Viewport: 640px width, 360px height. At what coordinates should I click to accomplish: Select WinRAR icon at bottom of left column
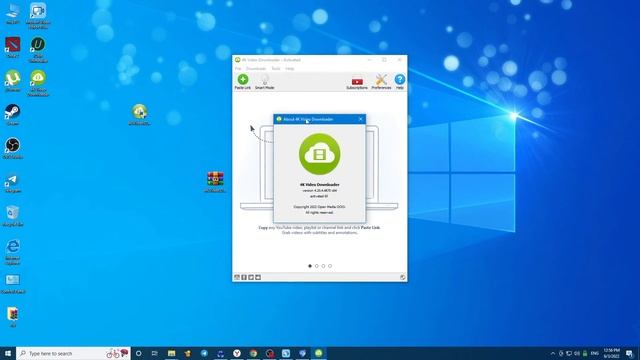point(13,317)
